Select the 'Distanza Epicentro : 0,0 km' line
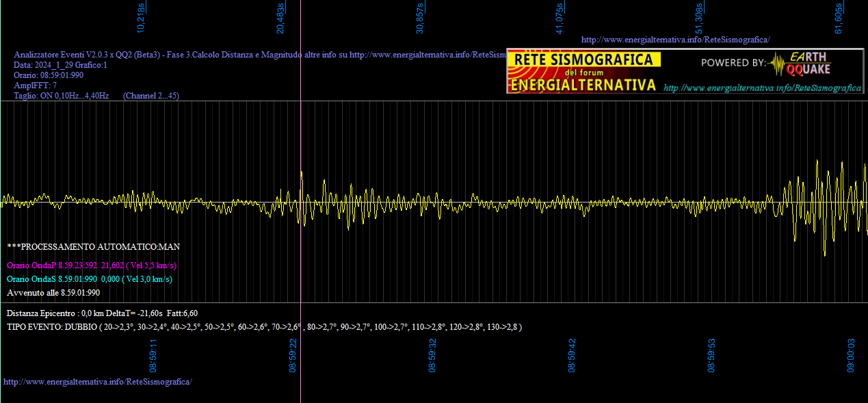 point(103,313)
